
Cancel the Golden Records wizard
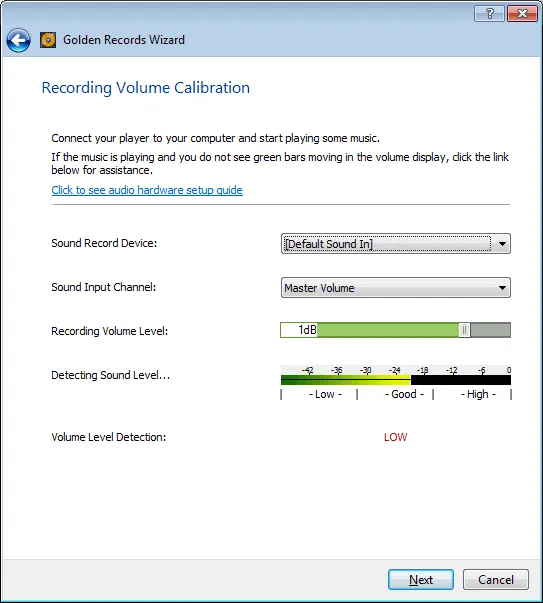[496, 580]
